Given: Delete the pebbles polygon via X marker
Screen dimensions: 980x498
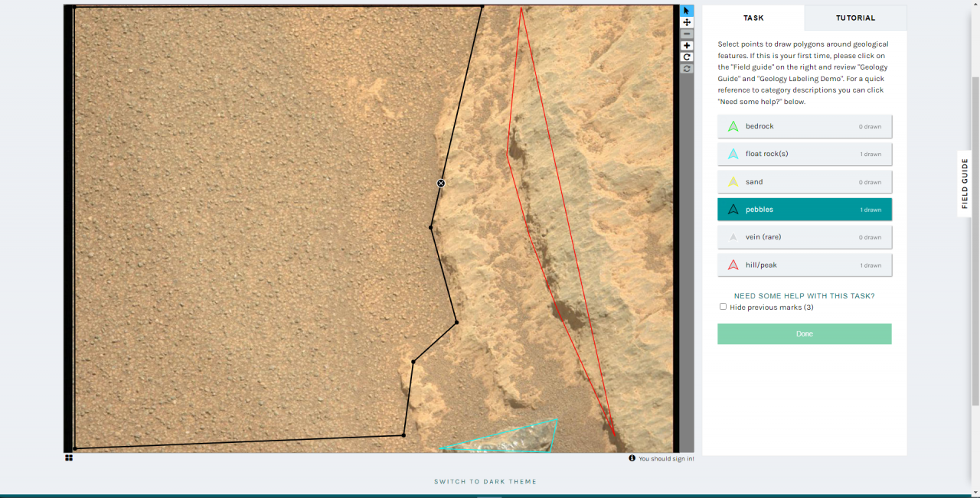Looking at the screenshot, I should (441, 183).
